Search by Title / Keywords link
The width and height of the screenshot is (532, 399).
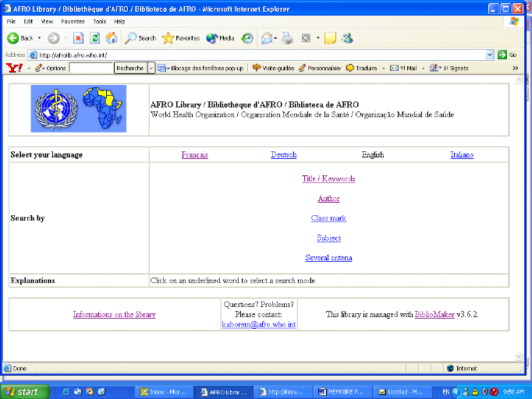click(328, 178)
